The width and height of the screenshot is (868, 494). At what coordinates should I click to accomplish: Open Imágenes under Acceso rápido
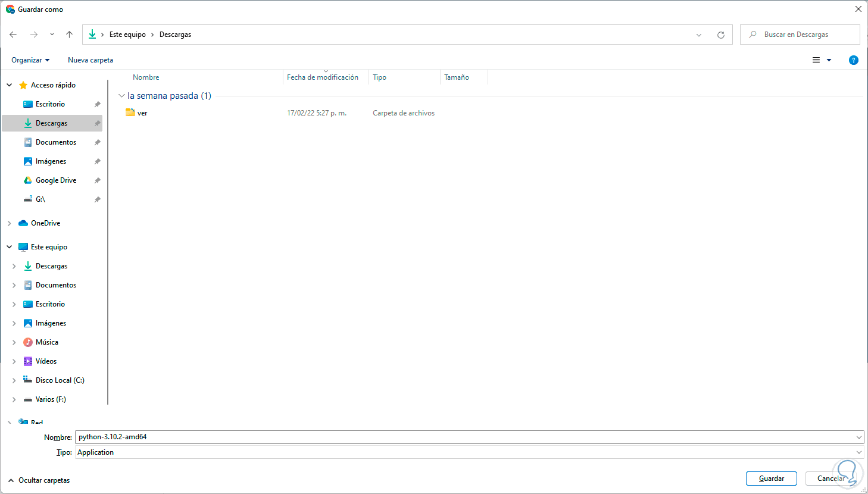tap(51, 161)
